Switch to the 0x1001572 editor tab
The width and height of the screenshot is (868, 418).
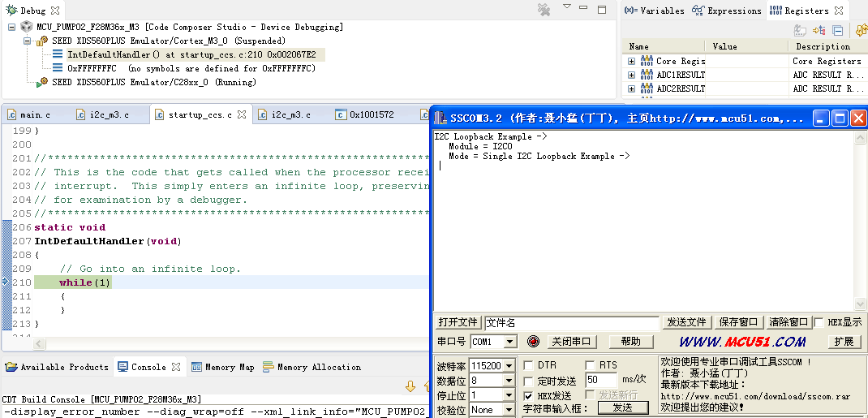tap(365, 114)
